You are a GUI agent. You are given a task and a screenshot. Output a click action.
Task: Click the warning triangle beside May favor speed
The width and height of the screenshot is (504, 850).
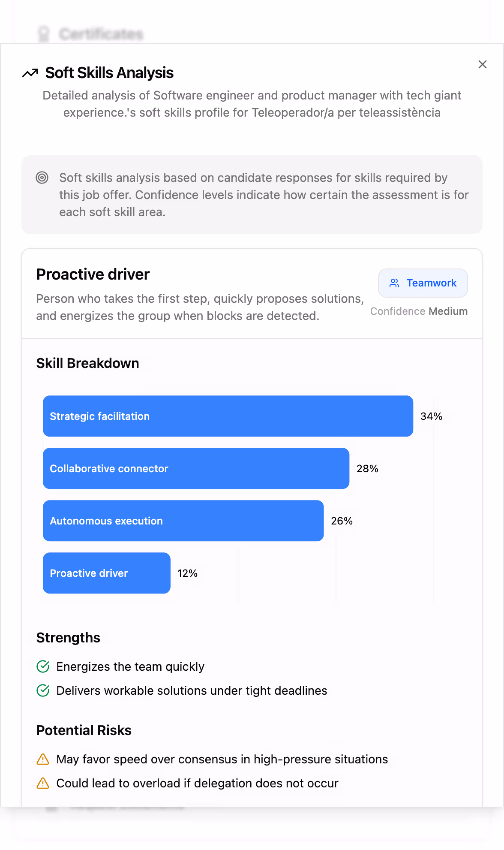pos(42,759)
